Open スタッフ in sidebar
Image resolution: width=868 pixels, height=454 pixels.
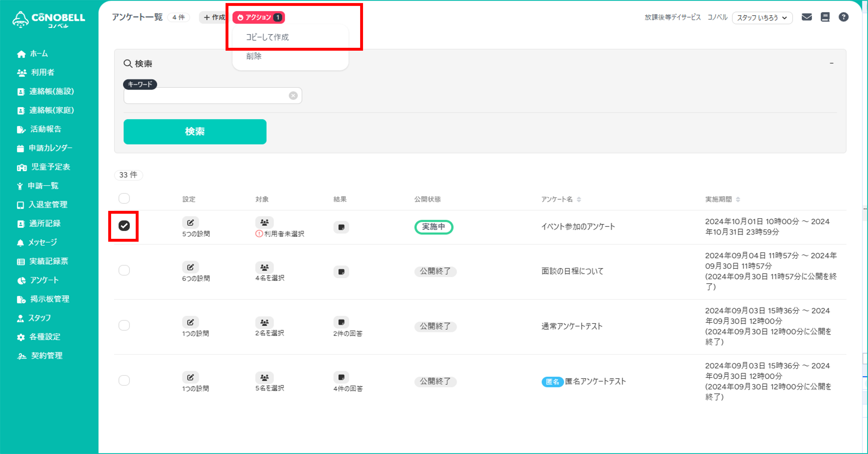(34, 318)
